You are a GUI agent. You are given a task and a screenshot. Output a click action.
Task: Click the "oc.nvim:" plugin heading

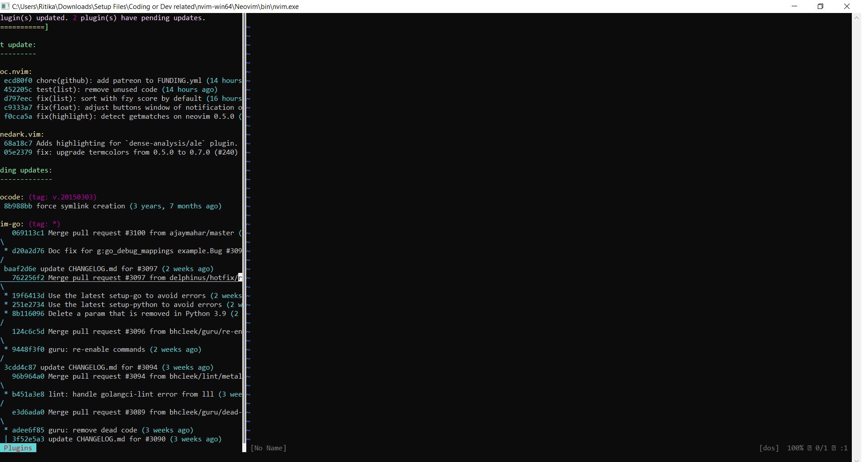pos(16,72)
